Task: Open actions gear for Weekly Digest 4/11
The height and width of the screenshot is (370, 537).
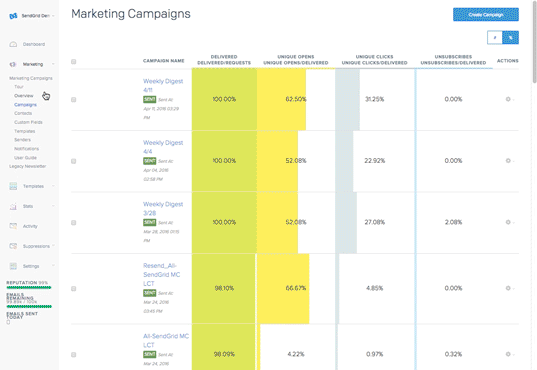Action: tap(508, 99)
